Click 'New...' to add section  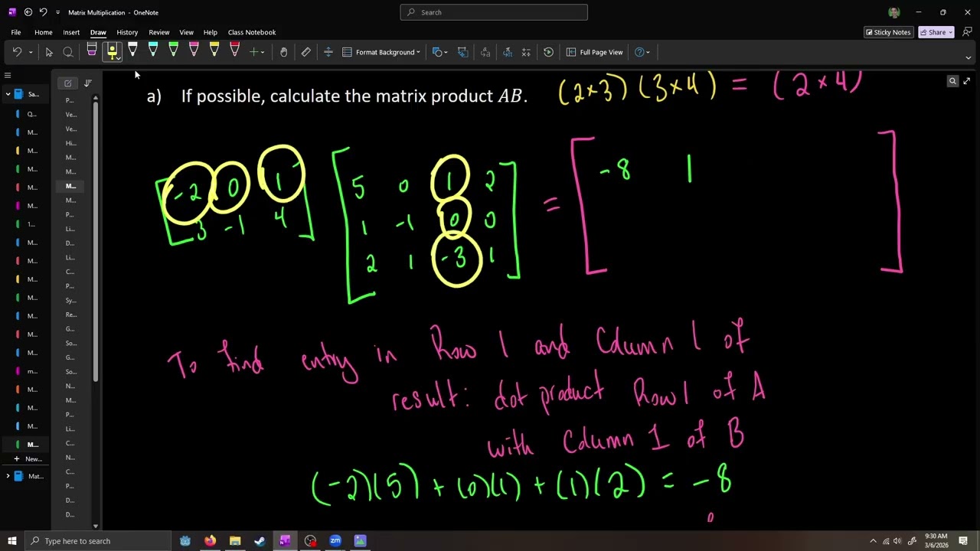click(28, 459)
